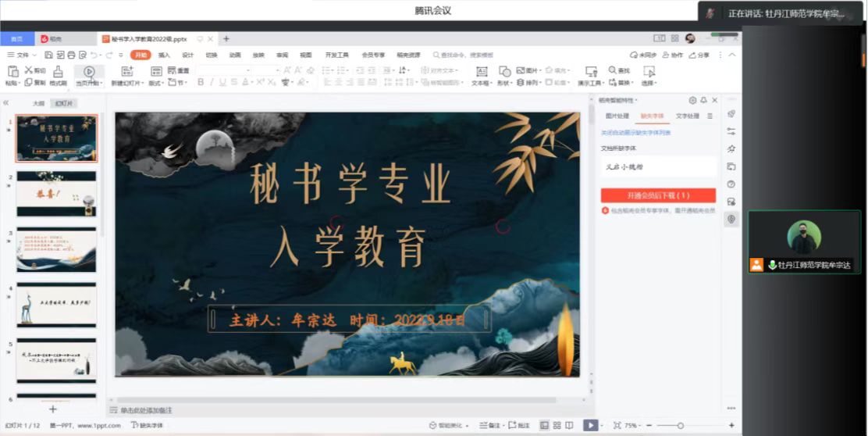The height and width of the screenshot is (436, 868).
Task: Collapse the ribbon with top-right chevron
Action: [x=733, y=55]
